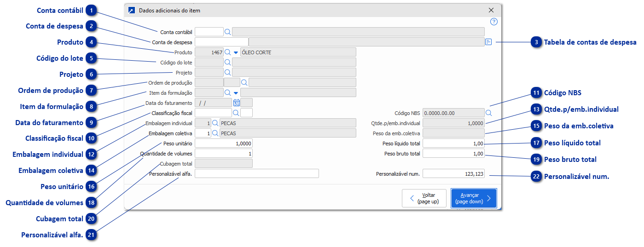The image size is (644, 247).
Task: Open the Conta contábil search lookup
Action: pos(227,32)
